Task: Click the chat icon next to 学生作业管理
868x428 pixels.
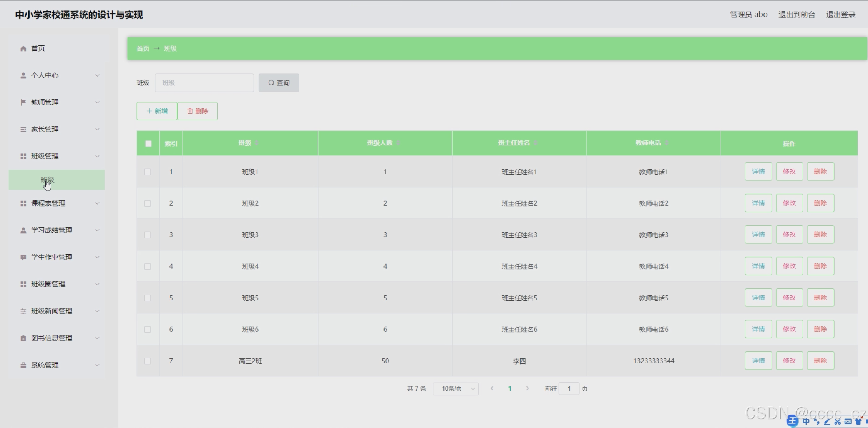Action: point(23,257)
